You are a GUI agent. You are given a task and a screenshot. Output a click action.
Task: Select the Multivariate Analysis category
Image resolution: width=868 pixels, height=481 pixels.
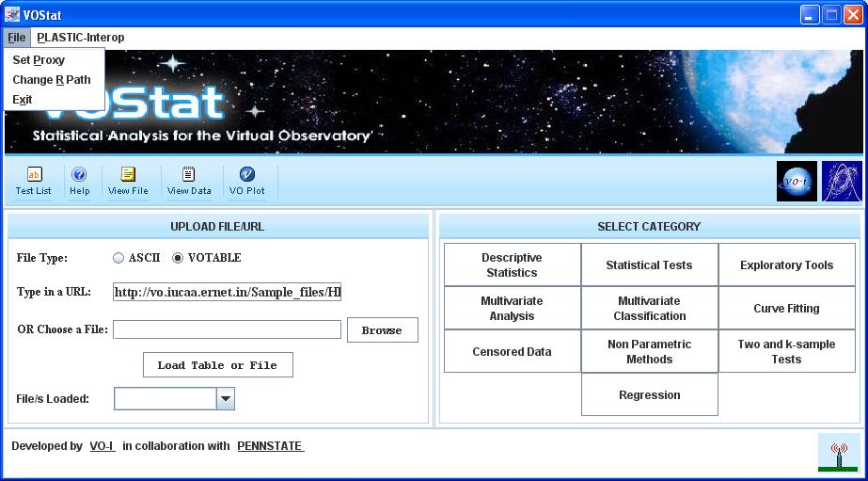[x=512, y=308]
